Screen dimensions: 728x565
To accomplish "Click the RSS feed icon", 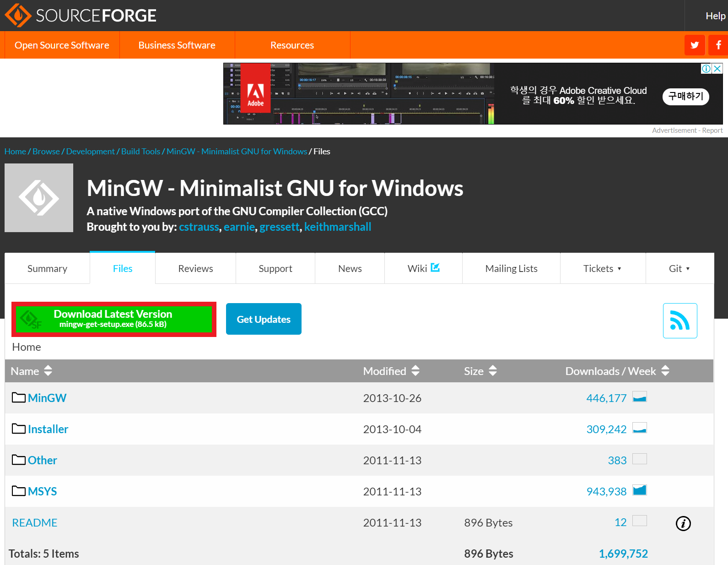I will tap(680, 321).
